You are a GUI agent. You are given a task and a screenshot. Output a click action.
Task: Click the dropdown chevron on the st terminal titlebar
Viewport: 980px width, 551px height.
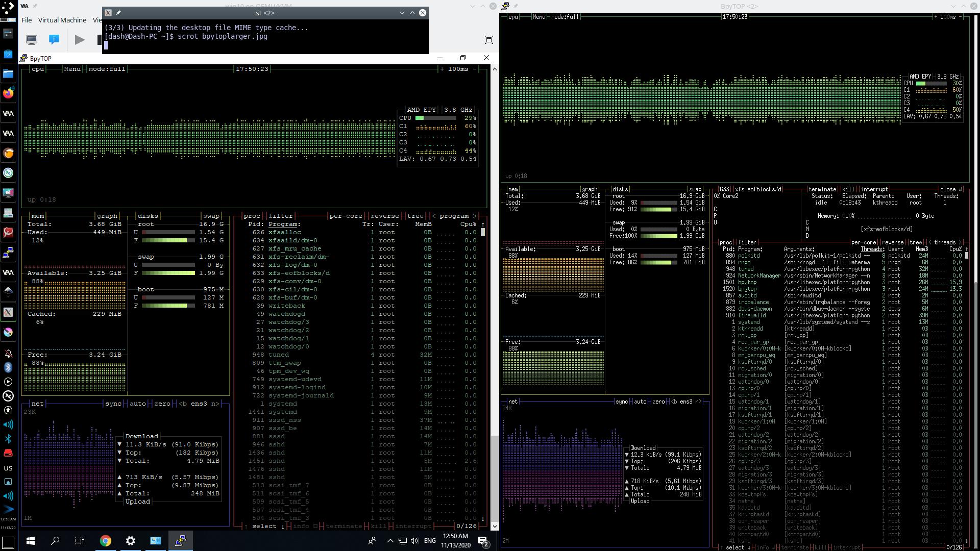pos(402,13)
